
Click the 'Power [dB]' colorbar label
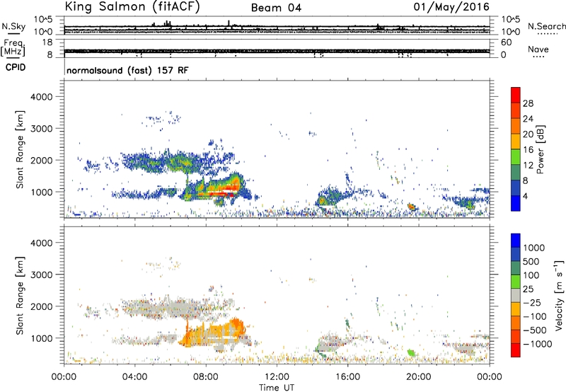coord(540,149)
